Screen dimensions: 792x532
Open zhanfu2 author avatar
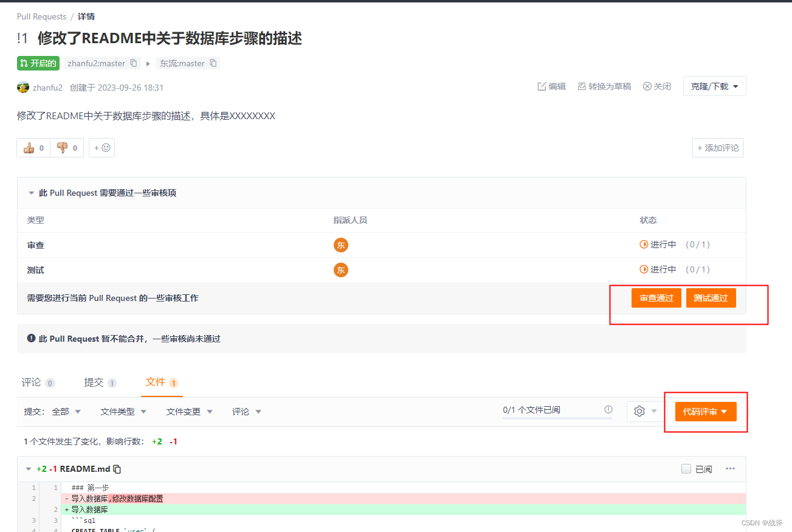(x=23, y=87)
